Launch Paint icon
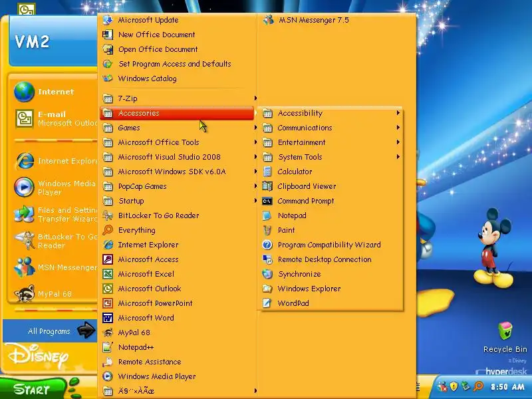This screenshot has width=532, height=399. tap(267, 230)
